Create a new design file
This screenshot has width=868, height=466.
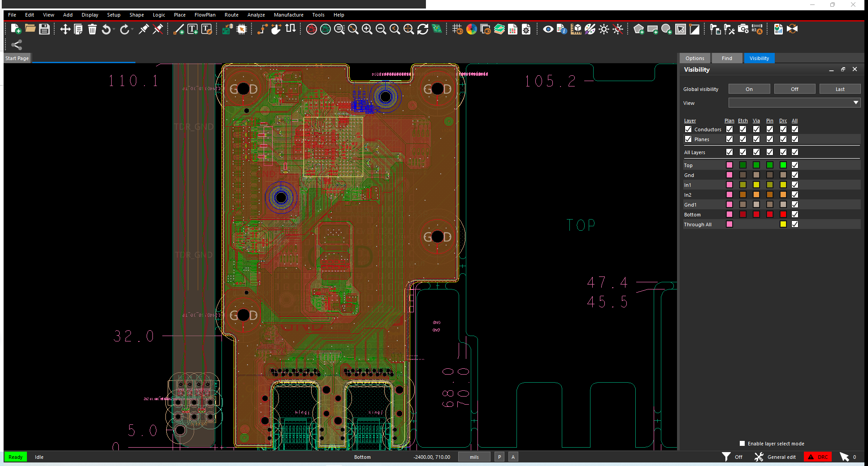(x=16, y=29)
